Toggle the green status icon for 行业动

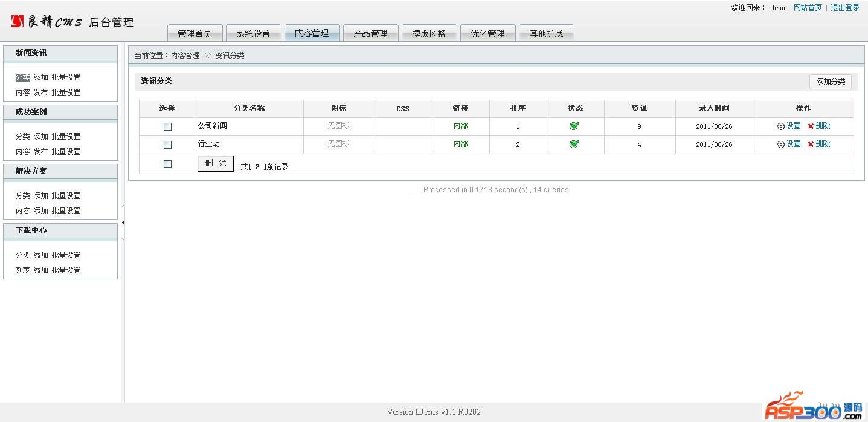(574, 144)
